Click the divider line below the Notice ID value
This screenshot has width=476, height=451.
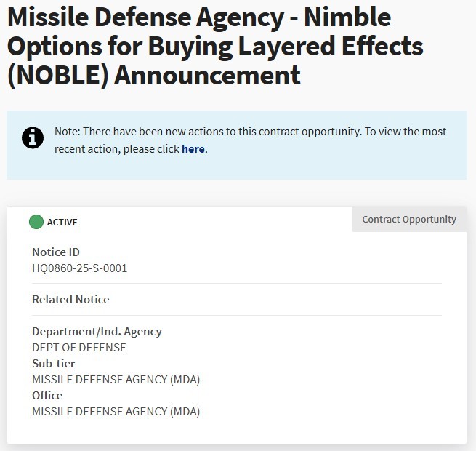pyautogui.click(x=236, y=283)
